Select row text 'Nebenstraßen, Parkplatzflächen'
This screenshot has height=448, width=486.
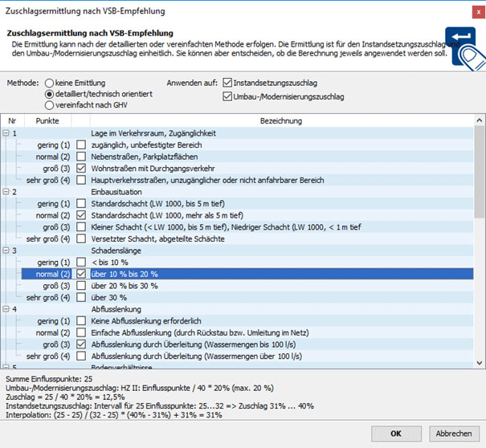coord(144,157)
